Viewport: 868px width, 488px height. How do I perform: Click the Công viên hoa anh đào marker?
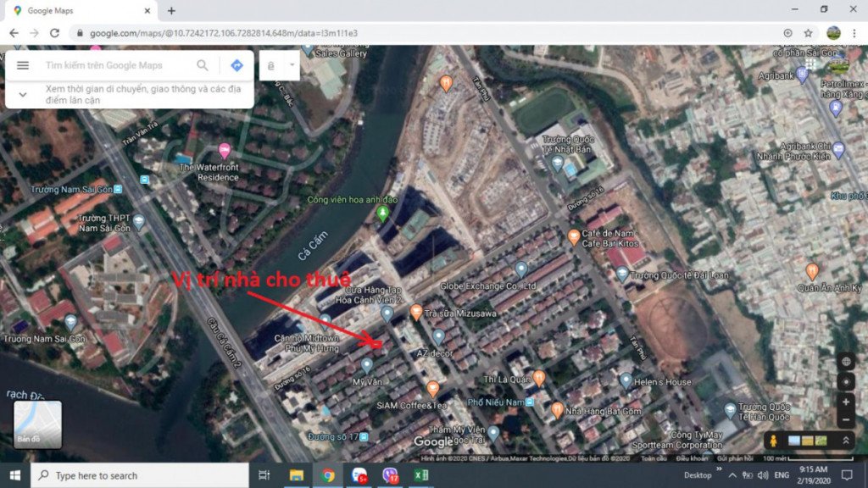382,214
